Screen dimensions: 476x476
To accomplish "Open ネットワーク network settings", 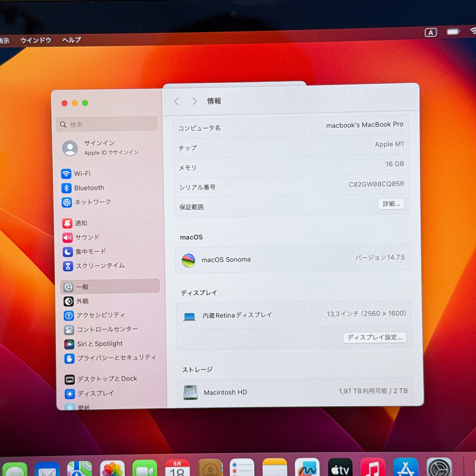I will point(93,202).
